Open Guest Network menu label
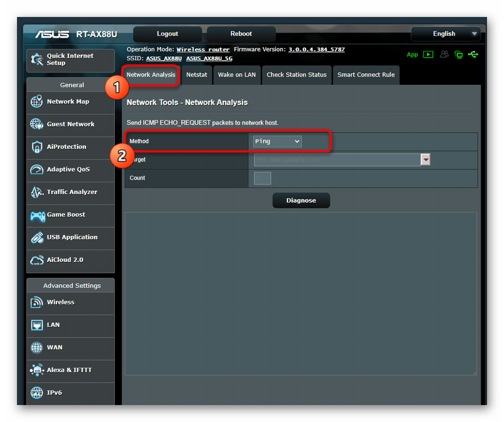 point(71,124)
